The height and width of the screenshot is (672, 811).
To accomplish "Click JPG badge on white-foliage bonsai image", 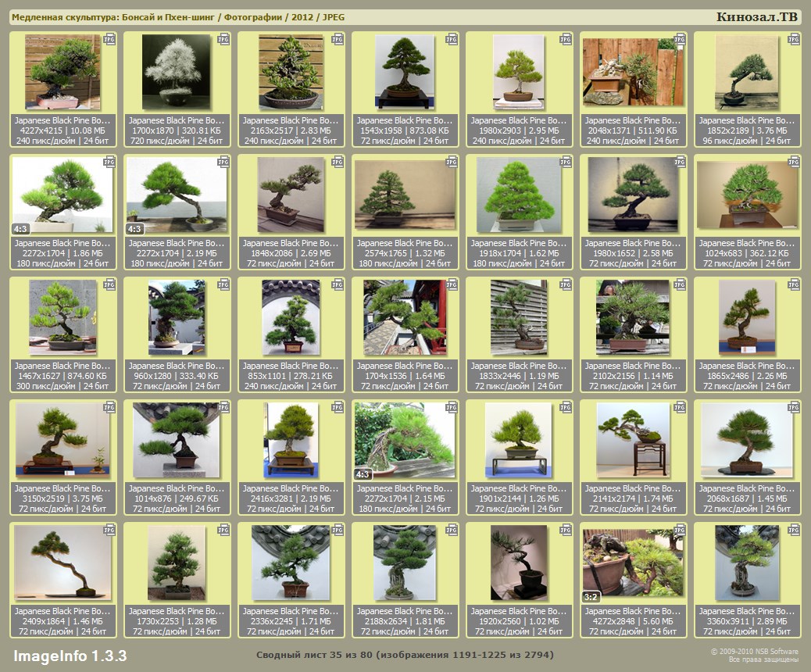I will click(223, 39).
